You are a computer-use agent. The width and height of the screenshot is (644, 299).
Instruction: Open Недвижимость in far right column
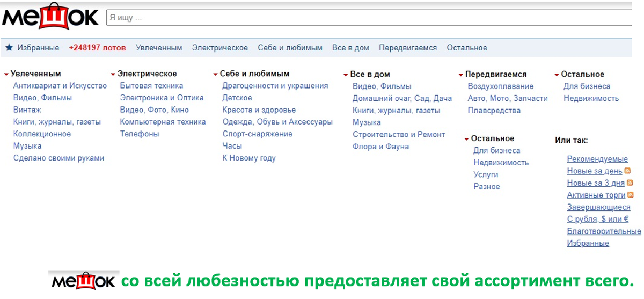(x=591, y=98)
